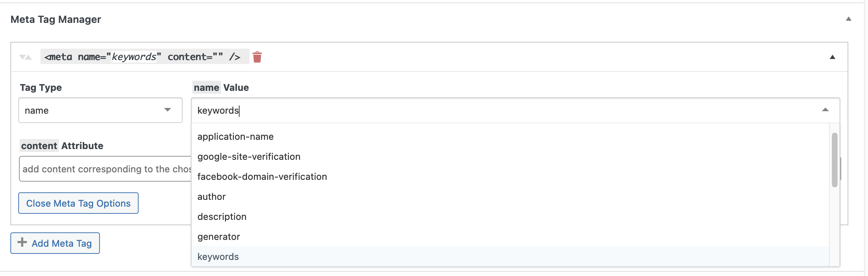Click the reorder arrows beside the meta tag
This screenshot has height=276, width=868.
point(25,57)
